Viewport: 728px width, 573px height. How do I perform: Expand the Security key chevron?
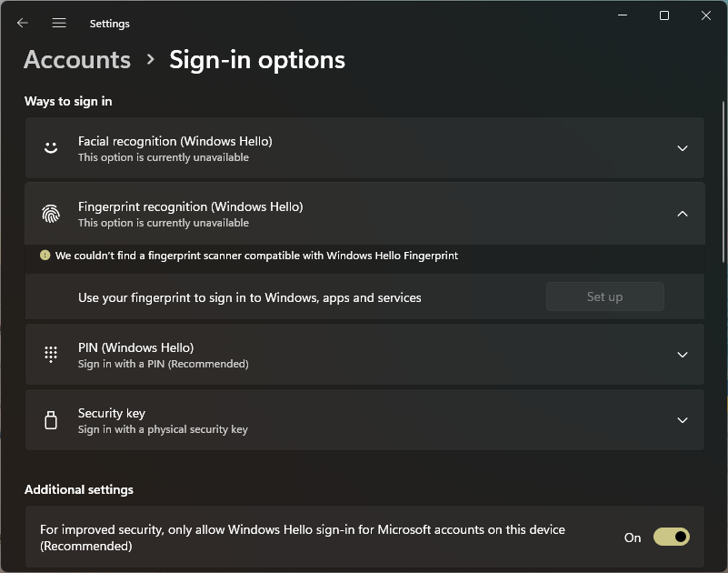click(683, 420)
